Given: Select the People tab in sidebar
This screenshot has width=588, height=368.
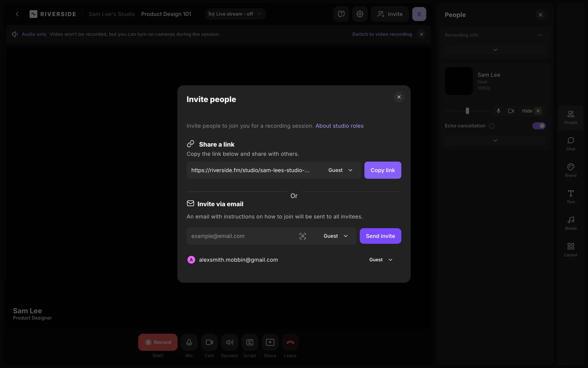Looking at the screenshot, I should (571, 117).
